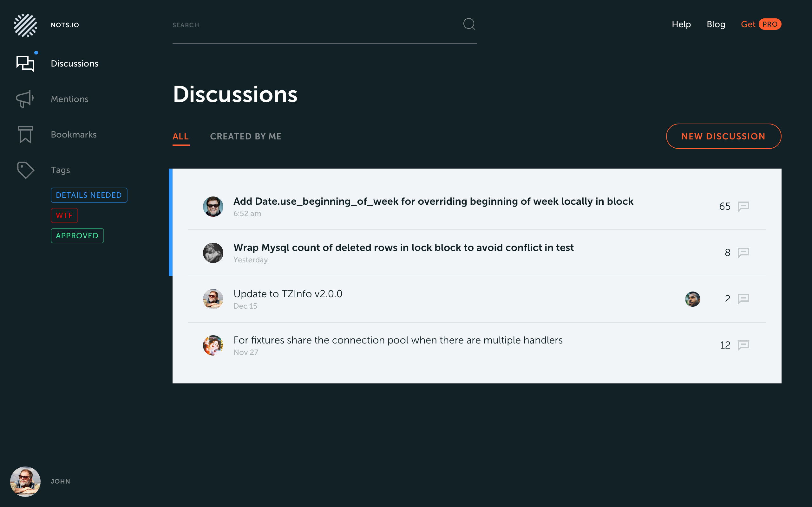Open the Mentions megaphone icon

coord(25,99)
